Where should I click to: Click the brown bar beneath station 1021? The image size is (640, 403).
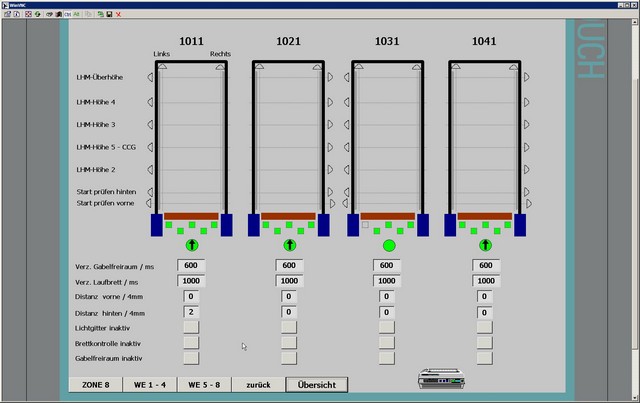coord(289,215)
